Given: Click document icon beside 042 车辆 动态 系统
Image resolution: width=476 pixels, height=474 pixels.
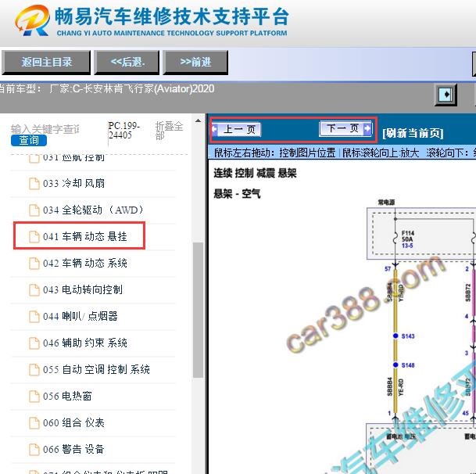Looking at the screenshot, I should pyautogui.click(x=34, y=264).
